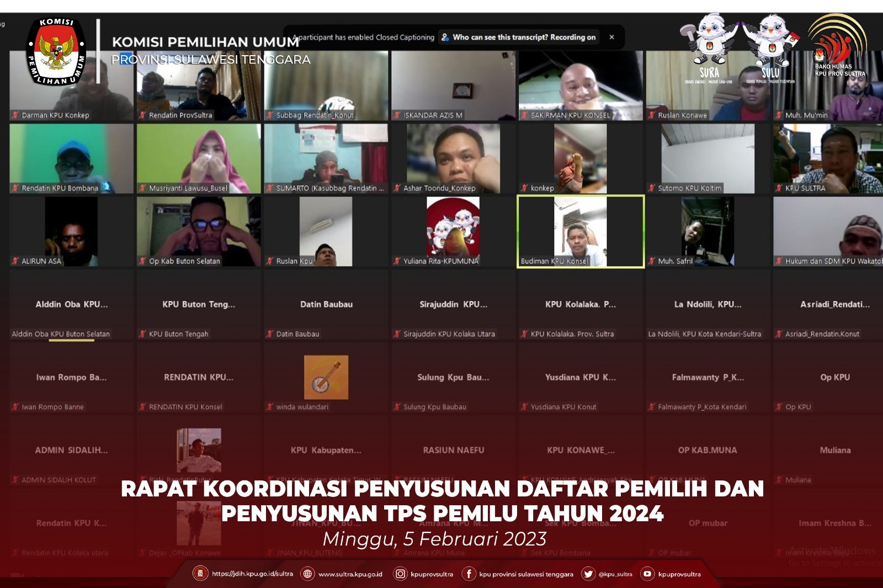Click the globe icon beside www.sultra.kpu.go.id
The height and width of the screenshot is (588, 883).
pos(307,574)
